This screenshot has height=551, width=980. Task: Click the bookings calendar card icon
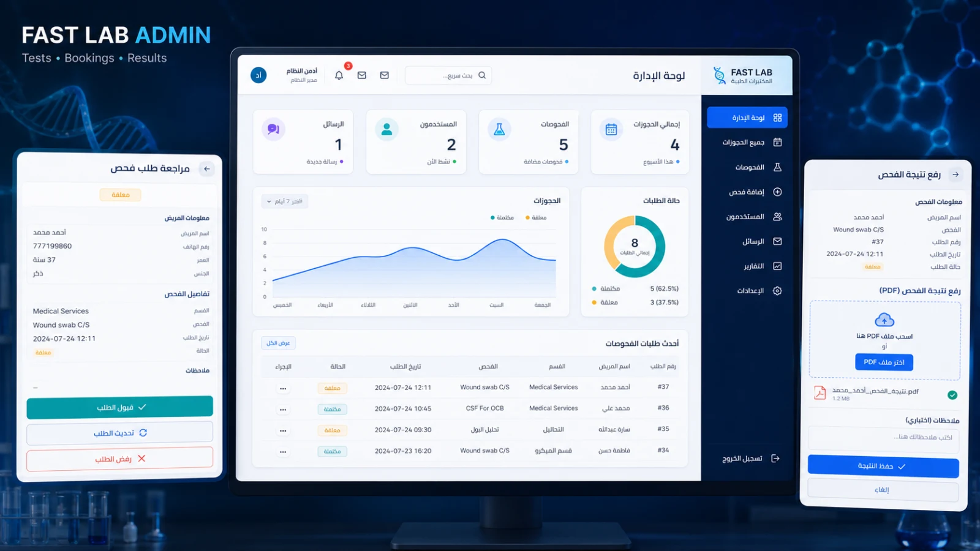[611, 129]
